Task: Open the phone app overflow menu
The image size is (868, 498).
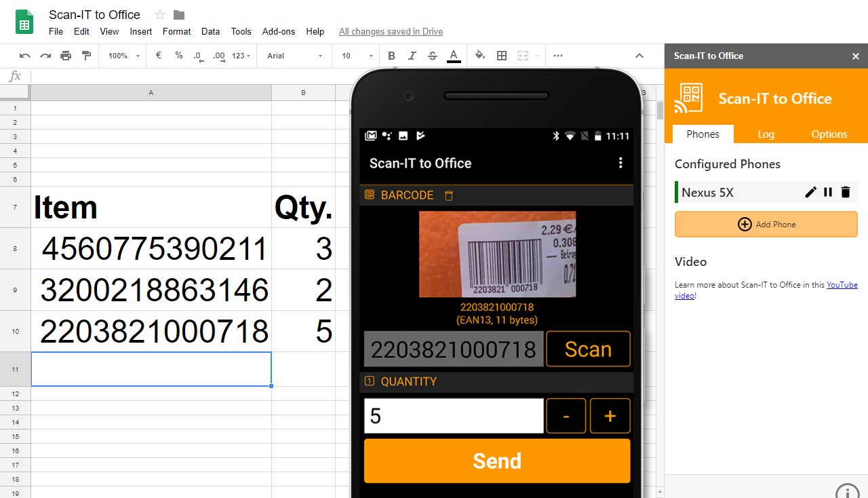Action: pyautogui.click(x=620, y=163)
